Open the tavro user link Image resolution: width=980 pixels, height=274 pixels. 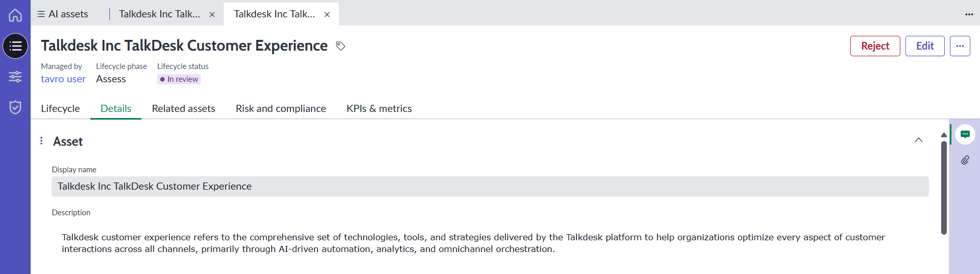click(63, 79)
